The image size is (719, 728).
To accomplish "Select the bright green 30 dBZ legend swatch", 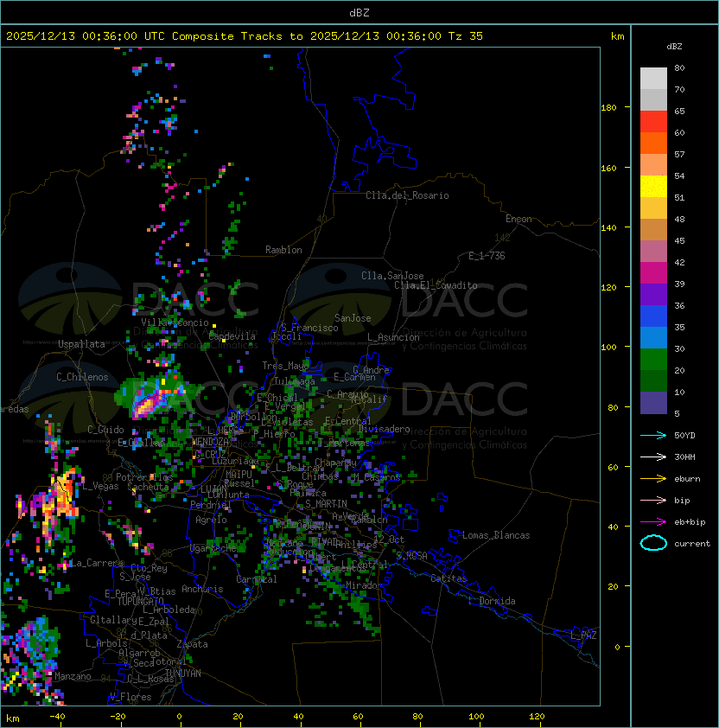I will (x=653, y=360).
